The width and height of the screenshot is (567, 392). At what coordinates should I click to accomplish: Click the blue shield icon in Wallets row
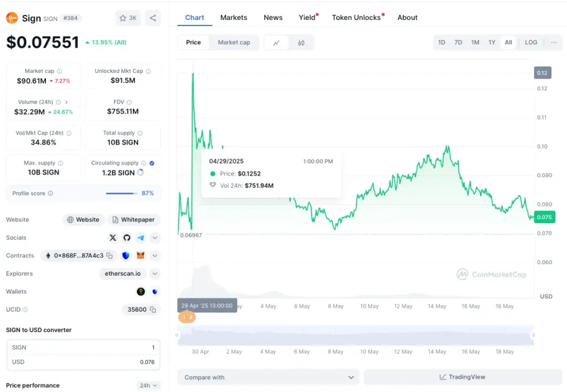pyautogui.click(x=155, y=291)
